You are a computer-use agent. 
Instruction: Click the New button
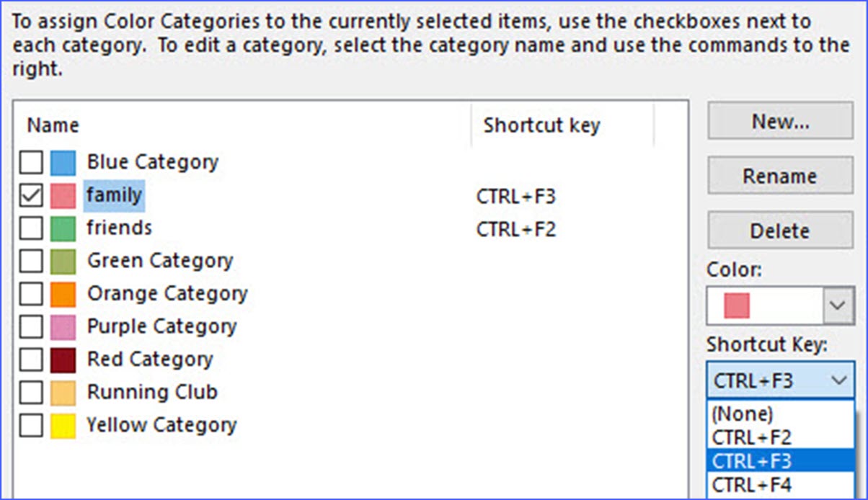pyautogui.click(x=779, y=120)
